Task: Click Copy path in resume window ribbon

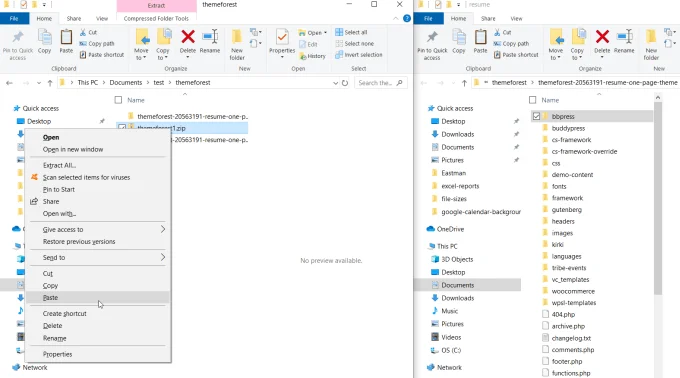Action: pyautogui.click(x=511, y=44)
